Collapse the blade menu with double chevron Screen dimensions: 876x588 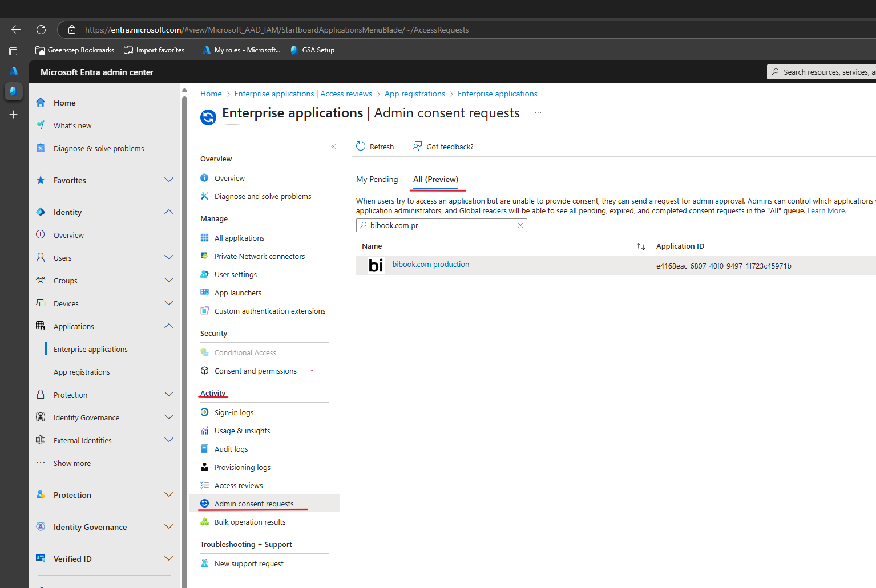333,147
